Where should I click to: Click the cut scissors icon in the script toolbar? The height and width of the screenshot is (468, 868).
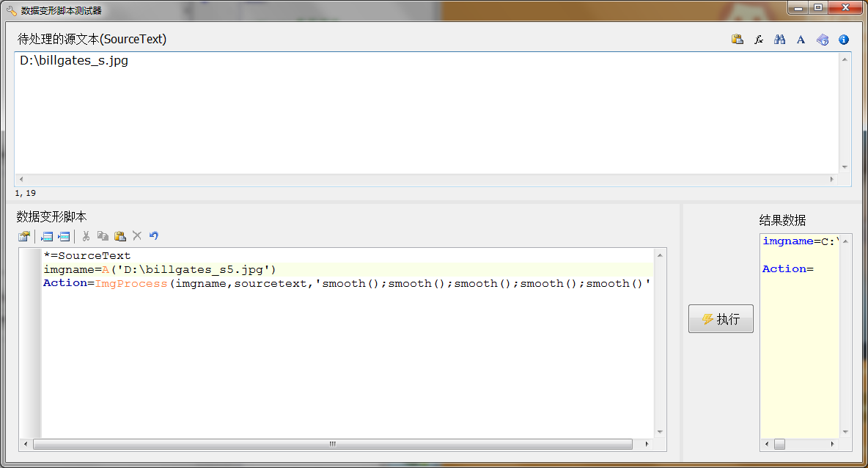click(x=86, y=236)
